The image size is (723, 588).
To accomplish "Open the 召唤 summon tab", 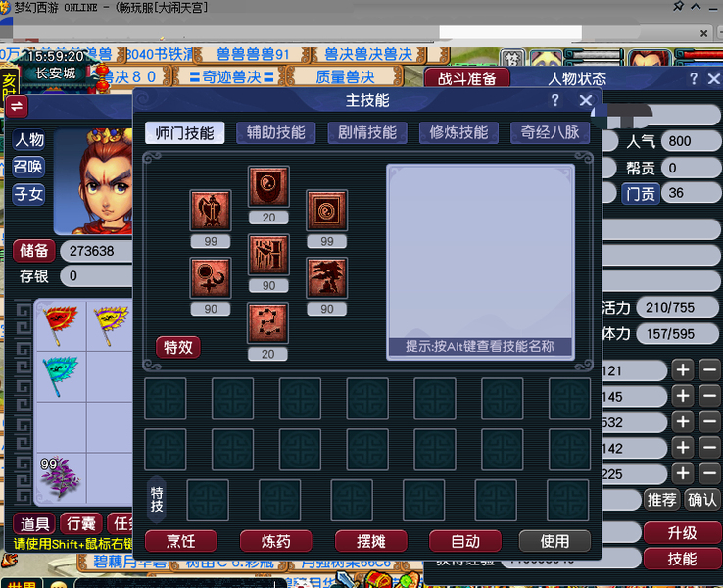I will [x=28, y=166].
